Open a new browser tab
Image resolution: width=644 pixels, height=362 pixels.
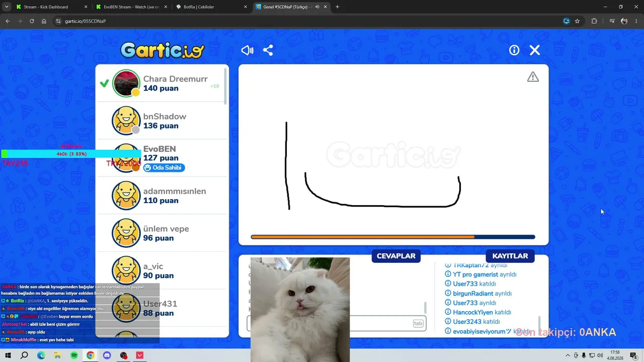click(x=337, y=7)
